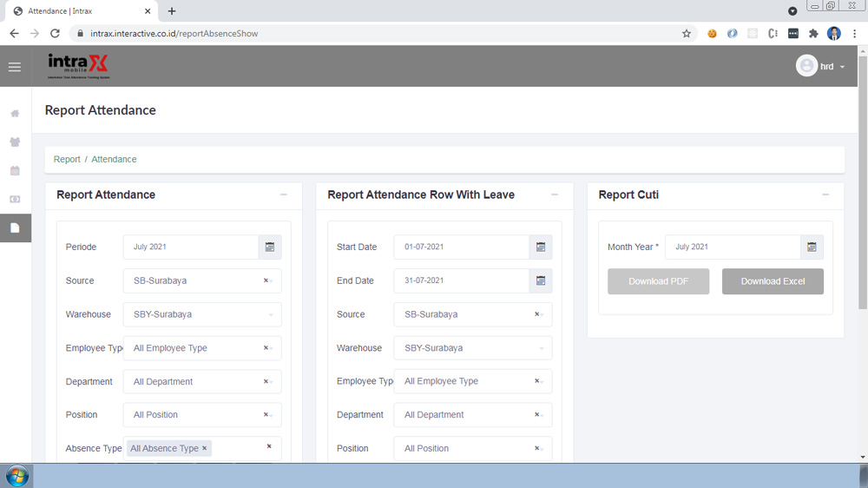Image resolution: width=868 pixels, height=488 pixels.
Task: Click the Download Excel button
Action: pyautogui.click(x=773, y=281)
